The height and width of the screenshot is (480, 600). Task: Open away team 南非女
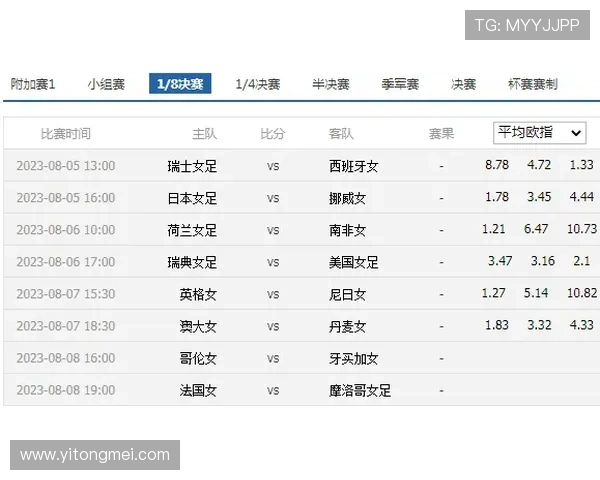[x=347, y=230]
